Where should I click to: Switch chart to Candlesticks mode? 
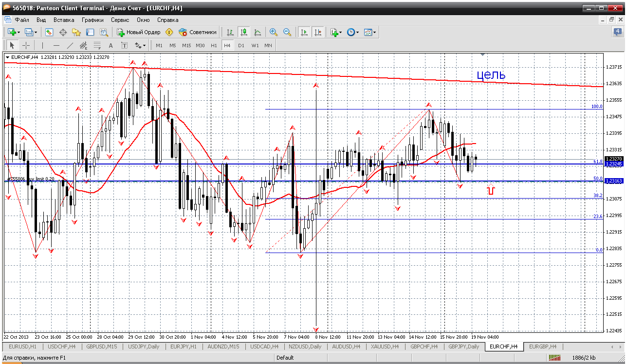(x=244, y=32)
